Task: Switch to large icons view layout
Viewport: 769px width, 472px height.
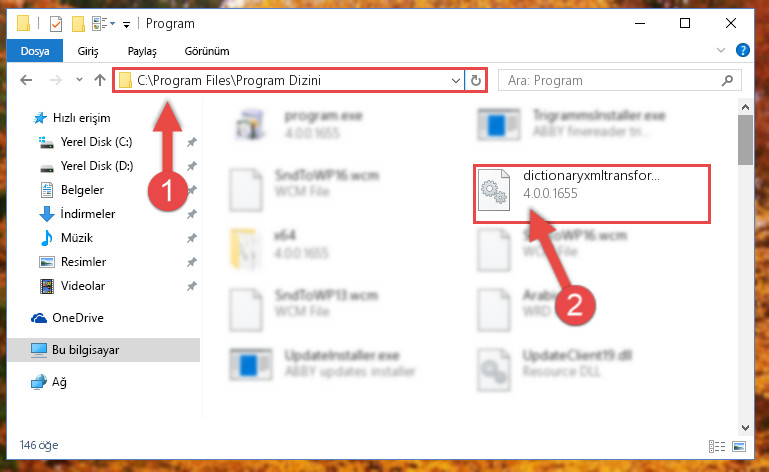Action: point(739,446)
